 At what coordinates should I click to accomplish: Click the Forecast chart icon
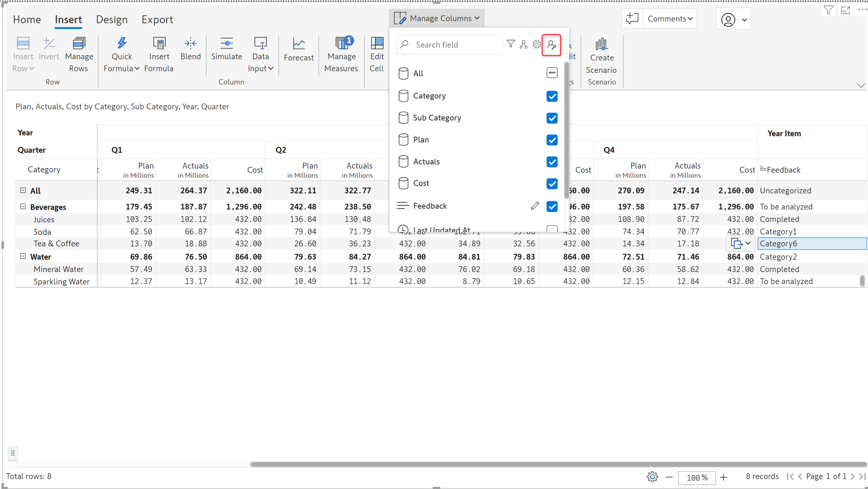pos(299,44)
